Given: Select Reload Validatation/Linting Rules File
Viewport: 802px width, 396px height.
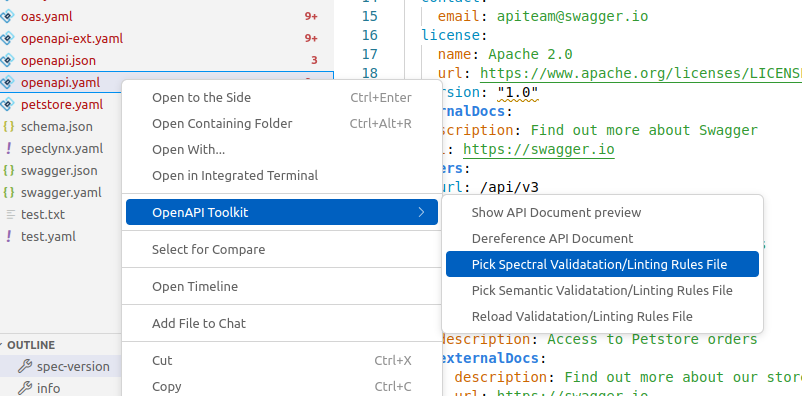Looking at the screenshot, I should click(602, 317).
